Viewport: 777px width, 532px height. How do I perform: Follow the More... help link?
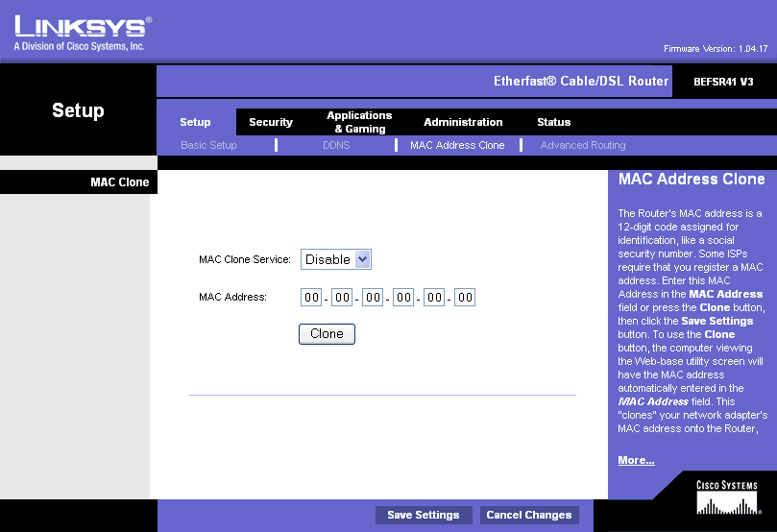click(636, 460)
